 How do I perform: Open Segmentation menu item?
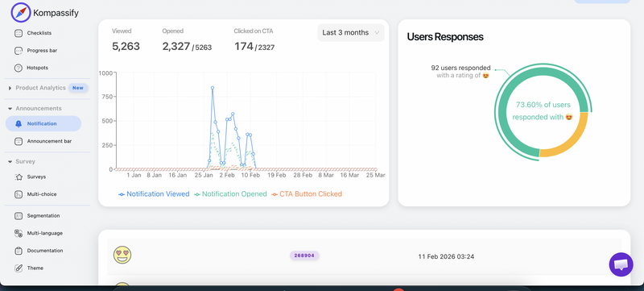click(43, 216)
